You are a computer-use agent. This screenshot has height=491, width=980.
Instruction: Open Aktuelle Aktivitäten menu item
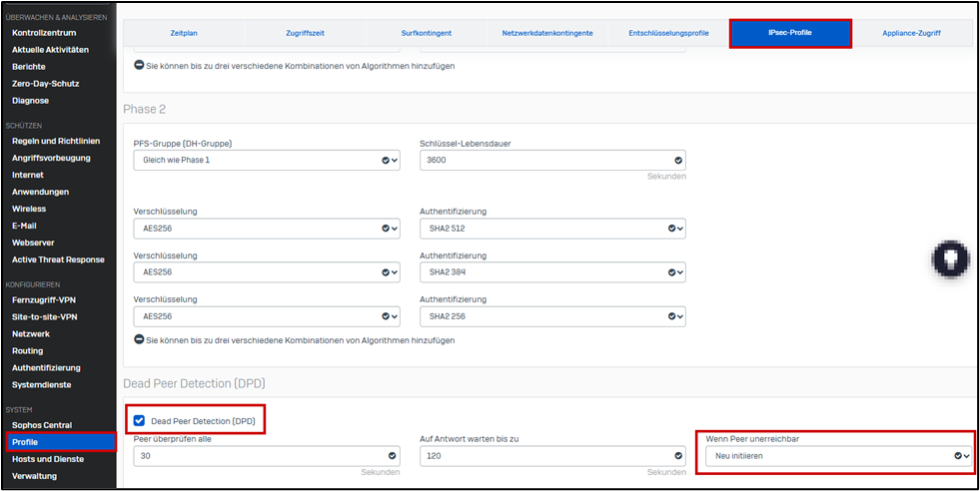(x=50, y=49)
